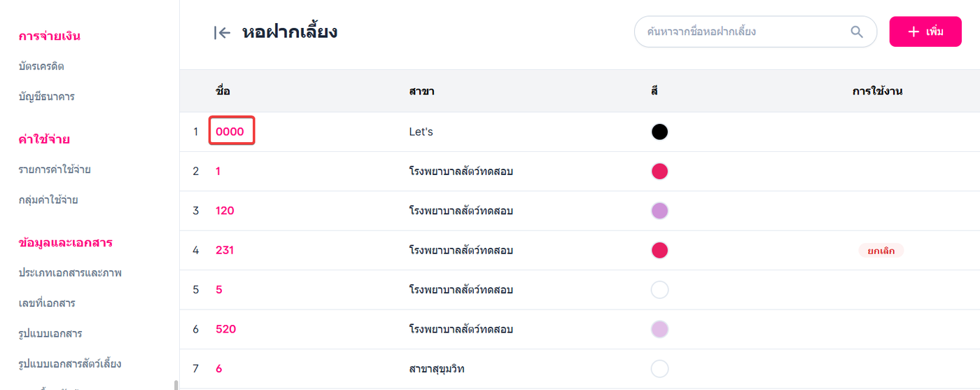Viewport: 980px width, 390px height.
Task: Click the pink swatch for row 231
Action: [659, 250]
